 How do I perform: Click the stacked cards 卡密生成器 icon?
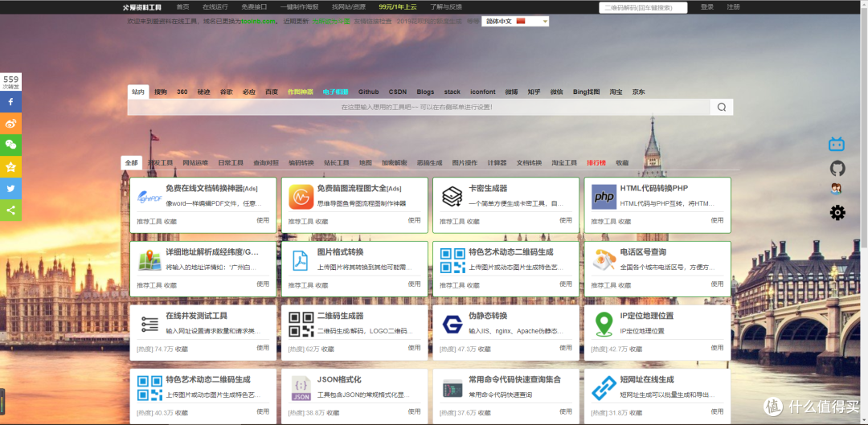[x=452, y=197]
